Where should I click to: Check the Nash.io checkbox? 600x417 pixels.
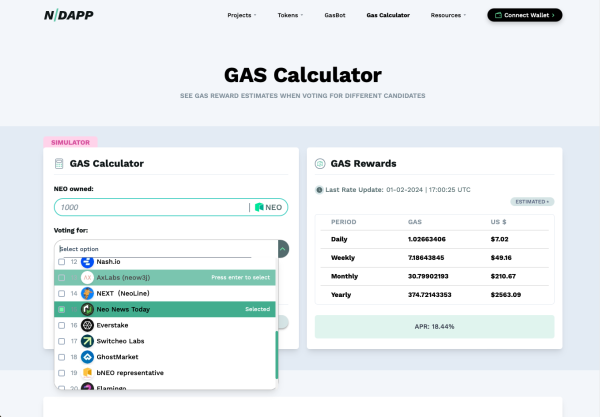(62, 262)
